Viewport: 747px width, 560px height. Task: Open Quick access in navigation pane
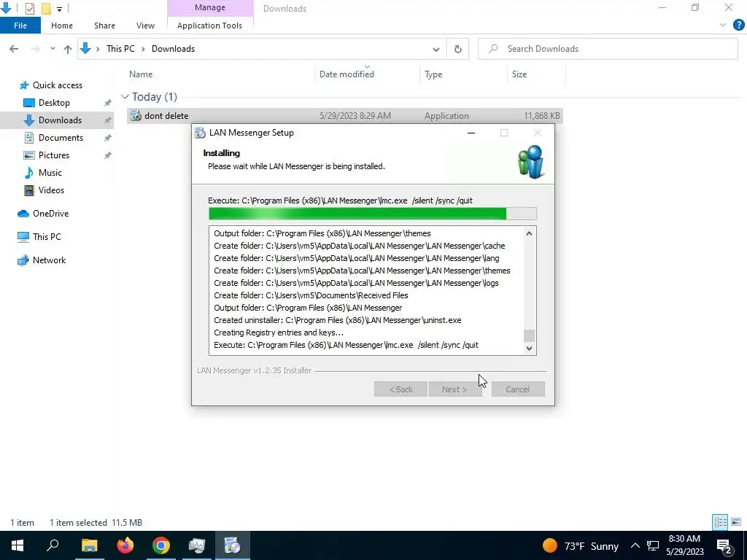57,85
